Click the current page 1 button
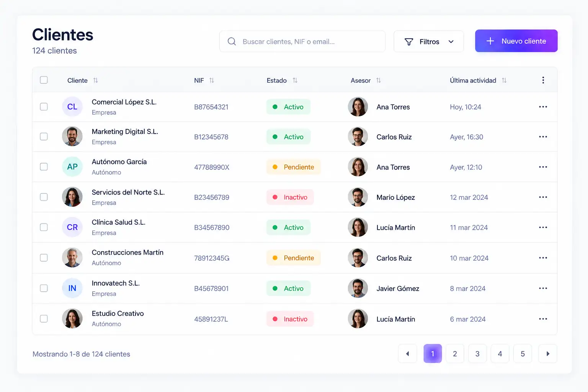 click(433, 354)
